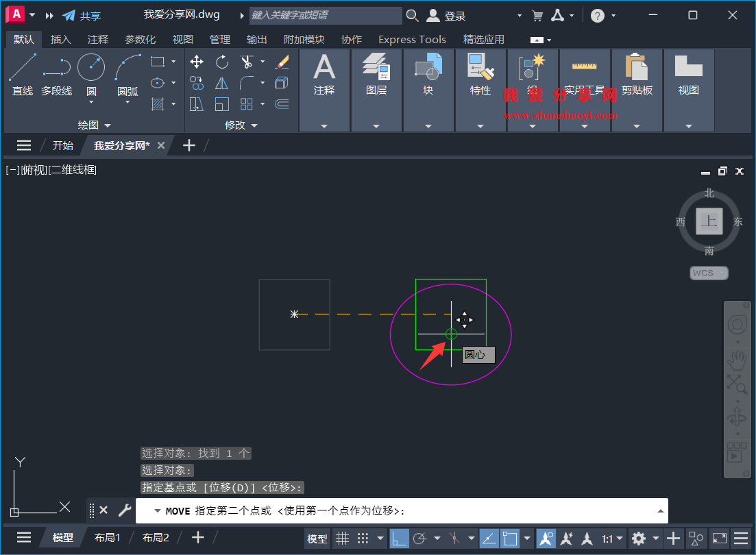Switch to the 插入 ribbon tab
The height and width of the screenshot is (555, 756).
tap(61, 40)
